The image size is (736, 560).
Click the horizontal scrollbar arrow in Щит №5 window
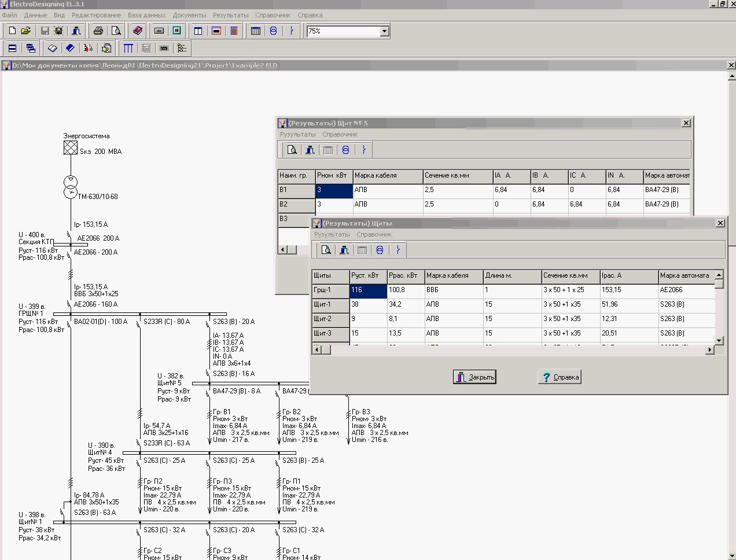click(x=282, y=249)
